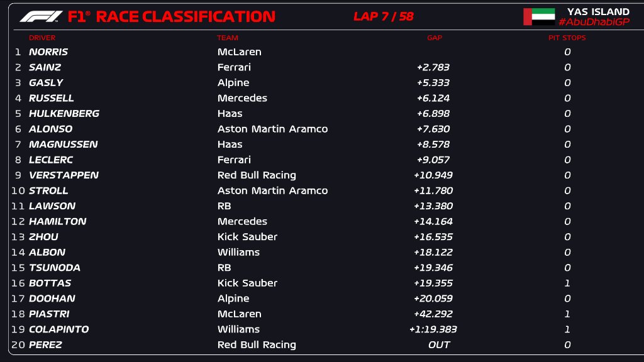Click the F1 RACE CLASSIFICATION title

click(172, 16)
